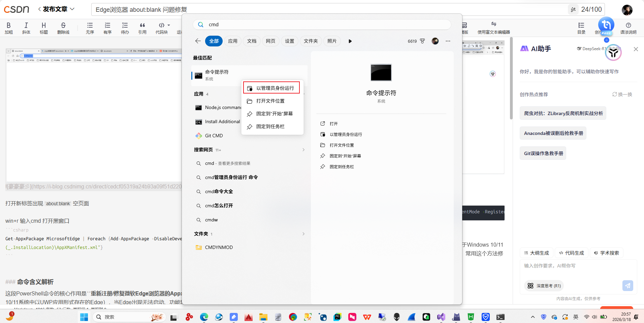Insert a code block (代码块)
The image size is (644, 323).
[x=162, y=28]
